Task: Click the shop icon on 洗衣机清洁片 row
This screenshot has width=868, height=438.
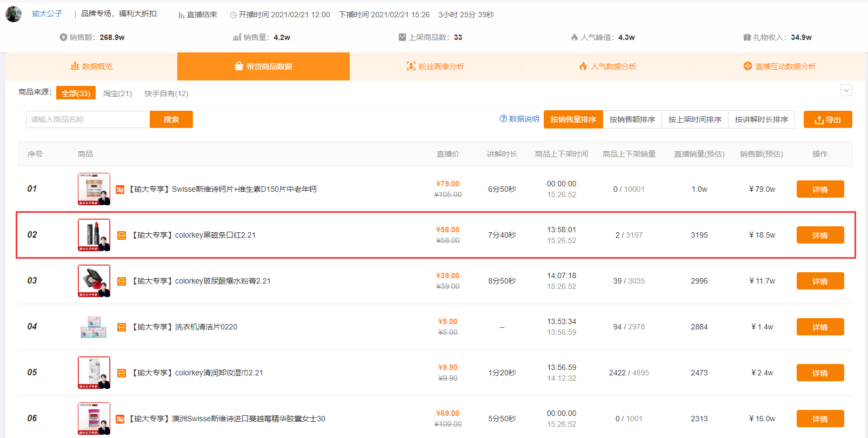Action: pos(122,327)
